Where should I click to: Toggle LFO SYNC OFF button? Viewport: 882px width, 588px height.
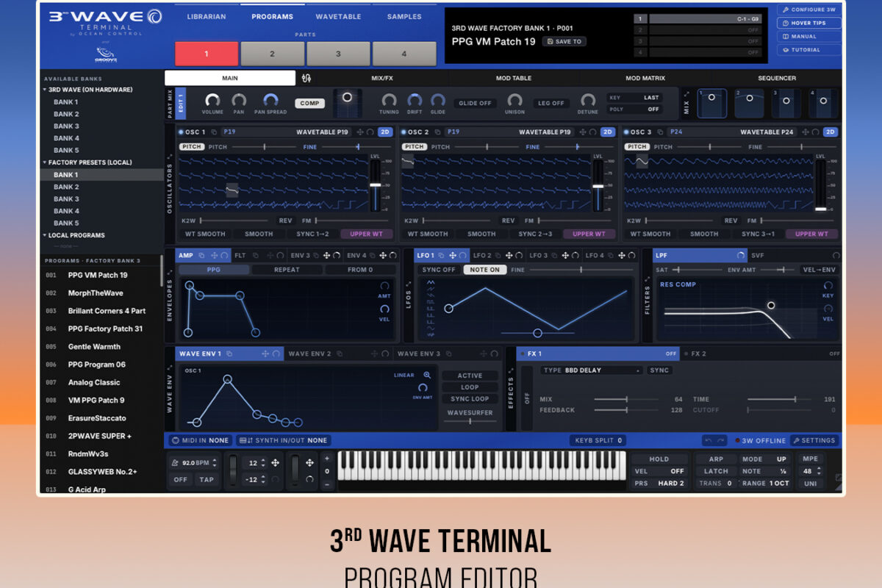(439, 270)
